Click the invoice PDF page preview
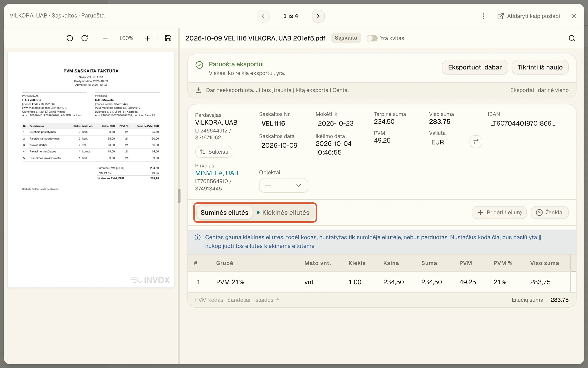Screen dimensions: 588x368 coord(91,170)
